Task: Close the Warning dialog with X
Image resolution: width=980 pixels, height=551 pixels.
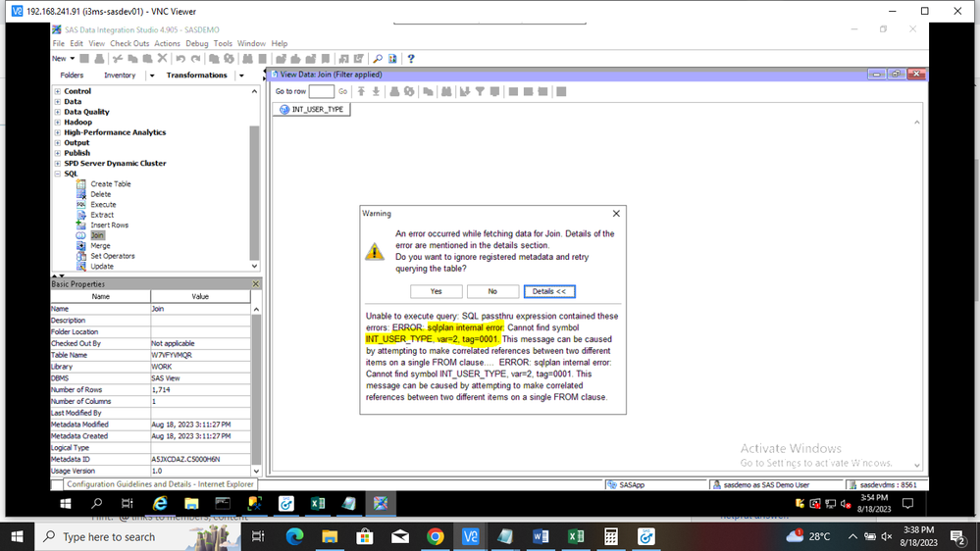Action: 616,214
